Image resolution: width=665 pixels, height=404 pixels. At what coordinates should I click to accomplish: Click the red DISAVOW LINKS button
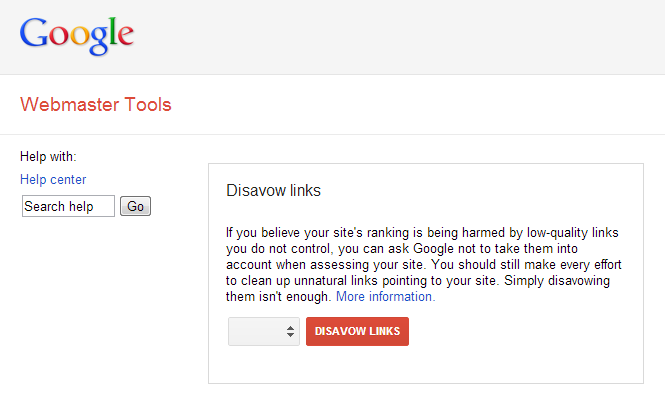(358, 331)
